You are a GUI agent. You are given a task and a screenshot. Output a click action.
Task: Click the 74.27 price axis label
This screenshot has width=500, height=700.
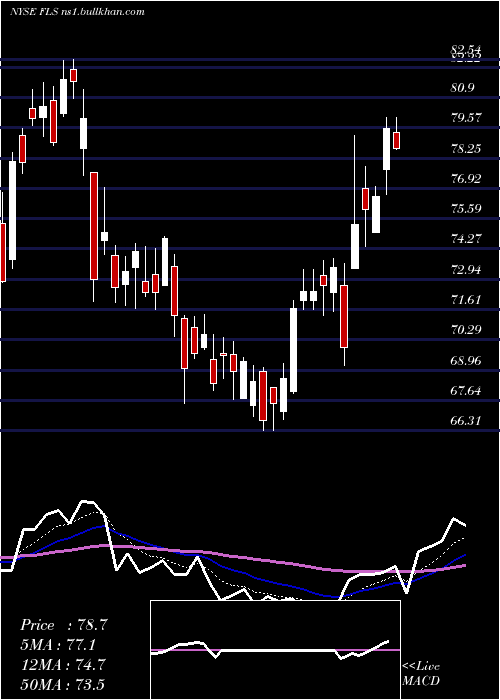tap(466, 239)
